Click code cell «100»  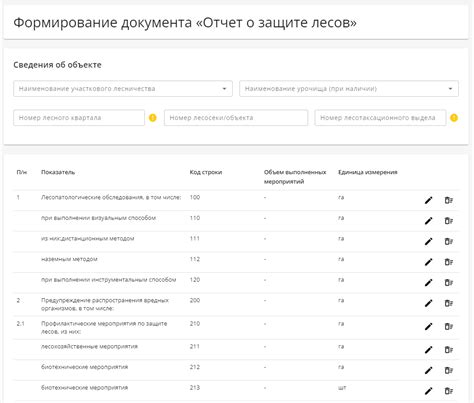[195, 197]
